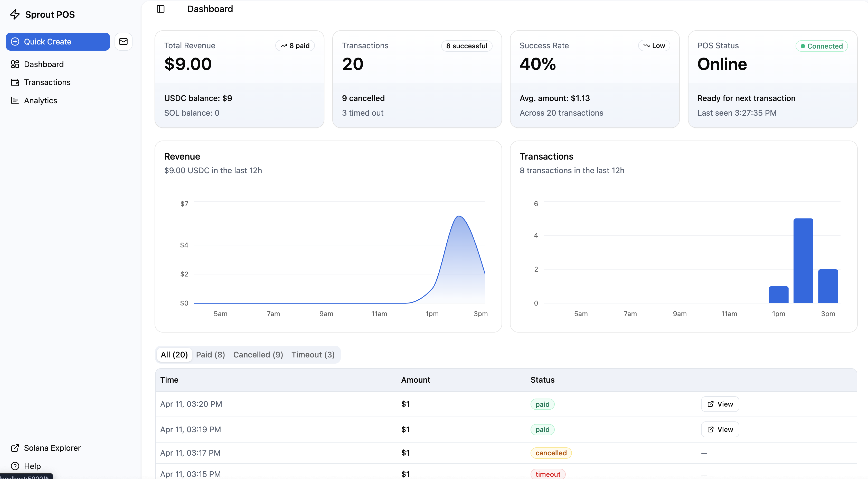Open the Solana Explorer external link

pos(52,448)
